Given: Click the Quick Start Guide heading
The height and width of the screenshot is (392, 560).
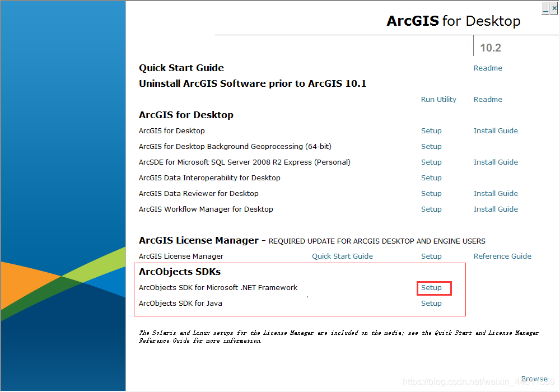Looking at the screenshot, I should 181,68.
